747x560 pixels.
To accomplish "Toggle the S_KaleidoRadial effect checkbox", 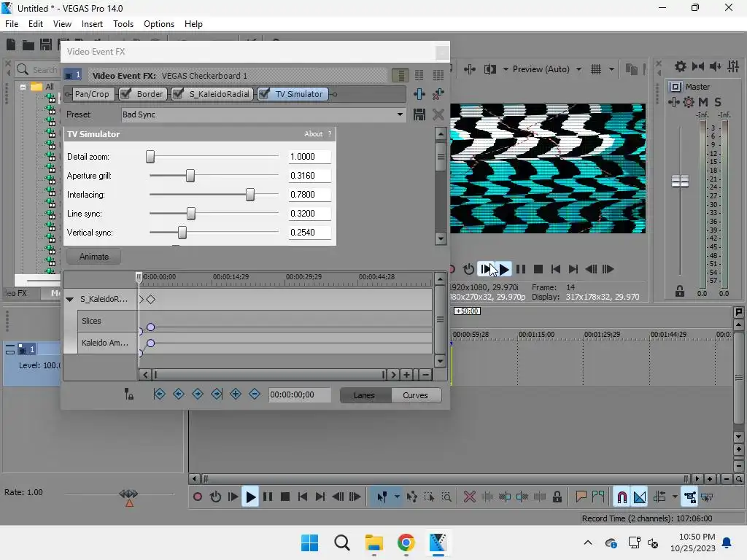I will coord(178,94).
